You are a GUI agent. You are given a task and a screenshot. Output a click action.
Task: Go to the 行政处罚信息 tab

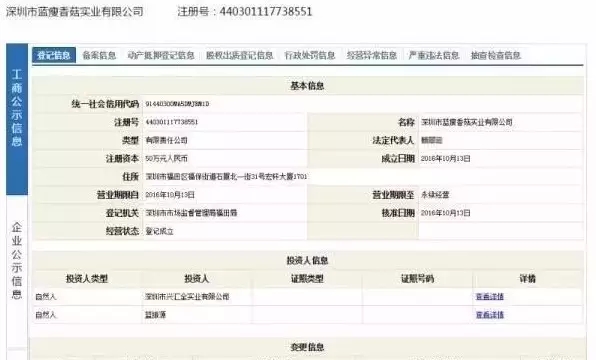(310, 56)
